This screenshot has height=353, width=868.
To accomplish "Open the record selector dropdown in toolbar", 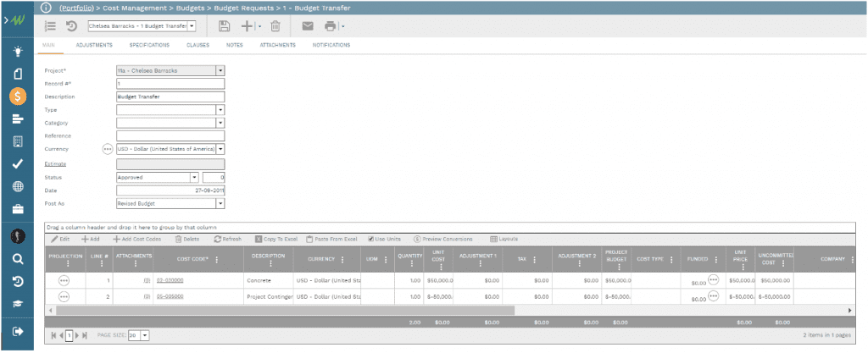I will coord(192,26).
